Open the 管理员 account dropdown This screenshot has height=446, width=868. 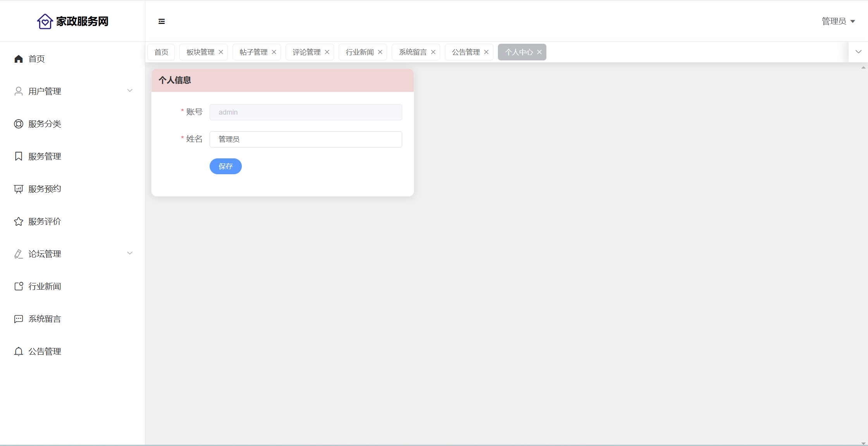839,21
